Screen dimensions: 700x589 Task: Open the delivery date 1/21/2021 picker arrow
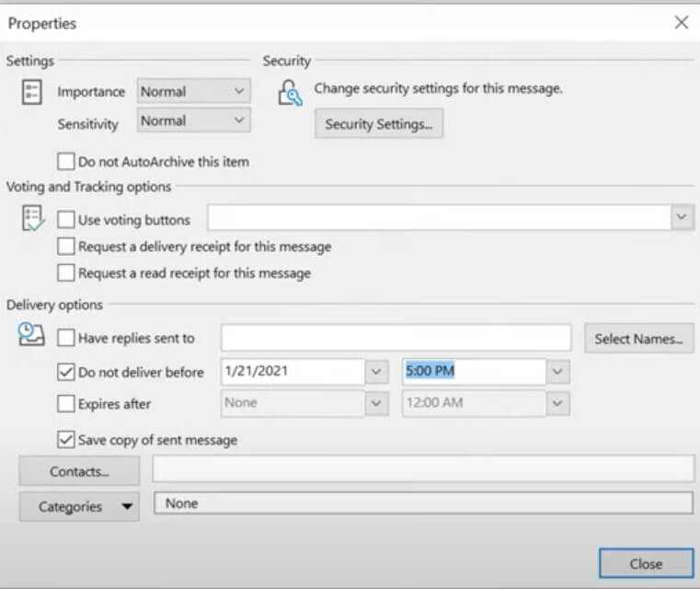coord(376,372)
